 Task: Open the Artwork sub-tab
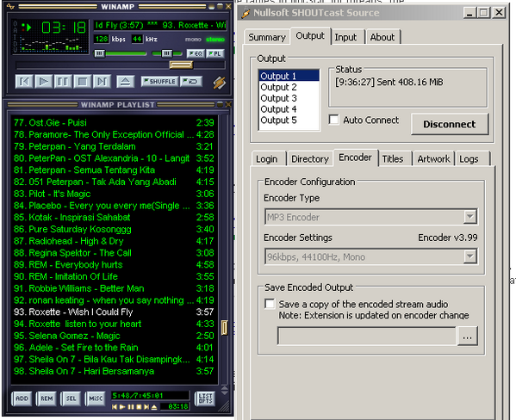pyautogui.click(x=433, y=159)
